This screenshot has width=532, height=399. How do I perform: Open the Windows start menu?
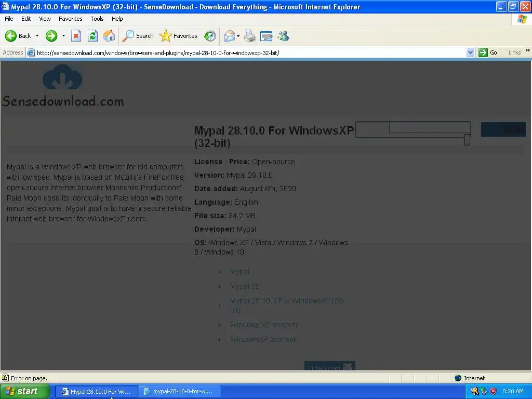click(25, 391)
